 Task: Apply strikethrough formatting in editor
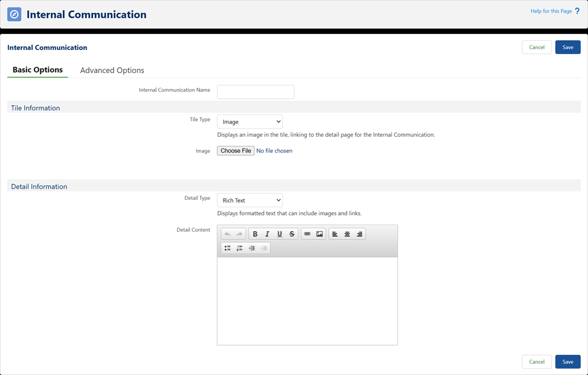(292, 234)
